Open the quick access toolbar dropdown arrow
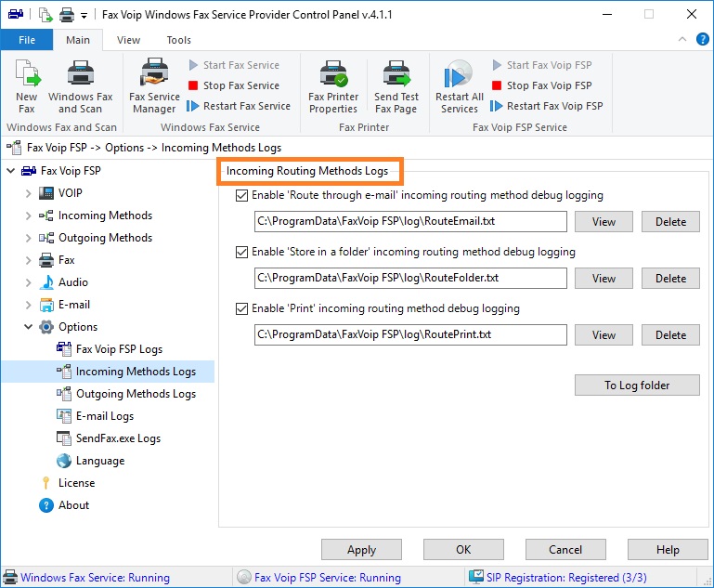714x588 pixels. [84, 15]
